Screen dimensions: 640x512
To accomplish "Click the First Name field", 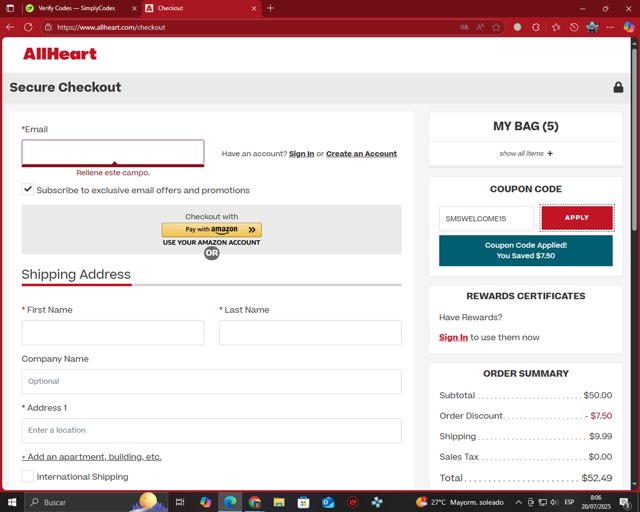I will 113,332.
